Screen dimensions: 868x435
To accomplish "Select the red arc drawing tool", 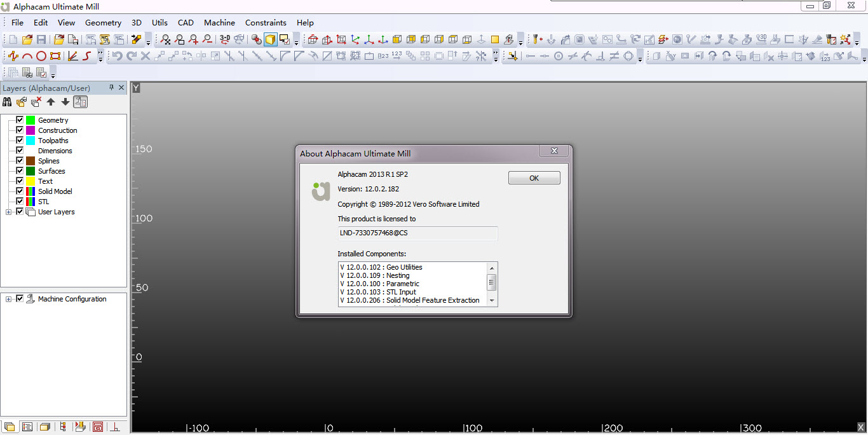I will pyautogui.click(x=27, y=56).
